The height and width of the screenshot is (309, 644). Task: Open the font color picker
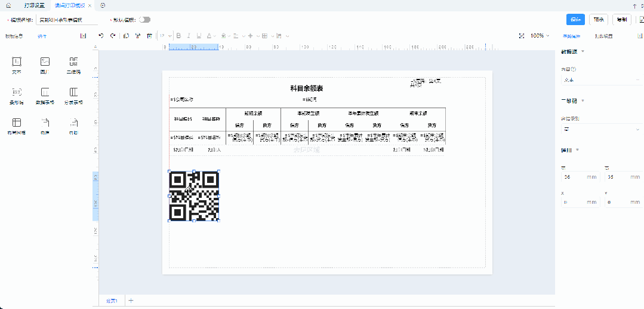(x=210, y=36)
